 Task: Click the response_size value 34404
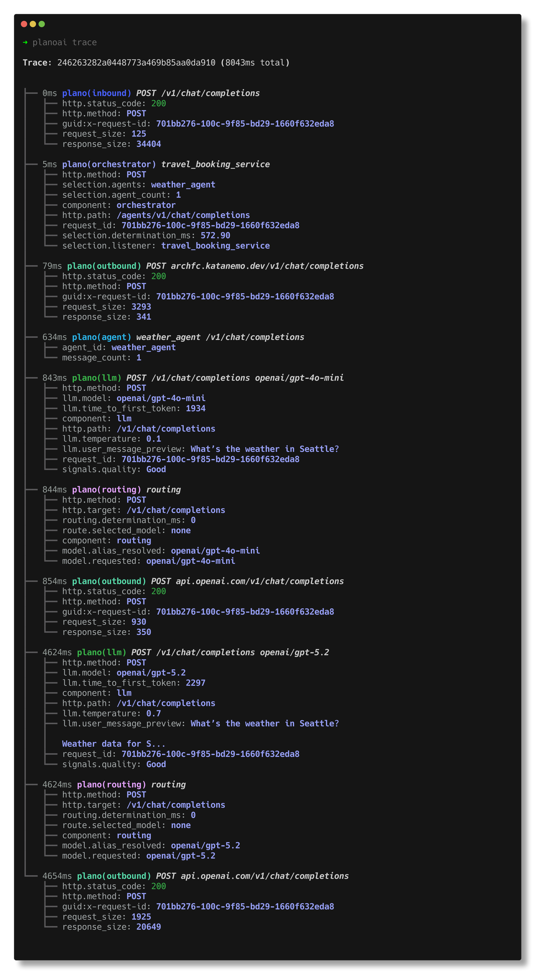point(149,144)
